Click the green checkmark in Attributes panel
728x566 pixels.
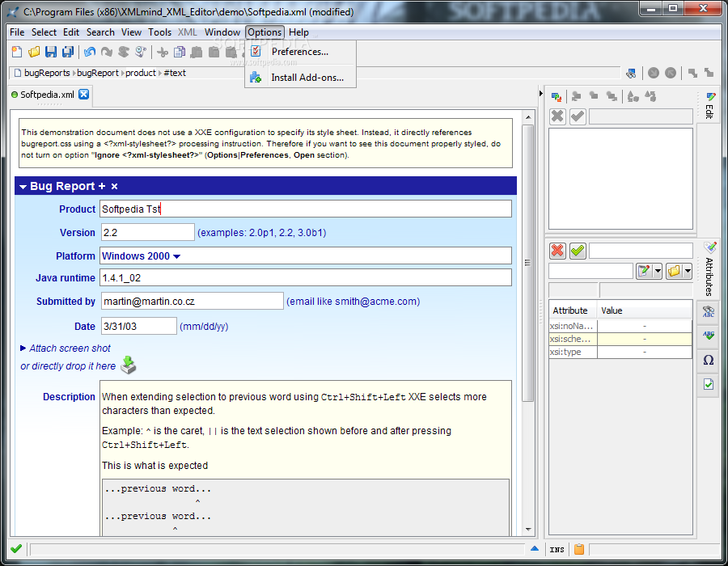point(578,251)
